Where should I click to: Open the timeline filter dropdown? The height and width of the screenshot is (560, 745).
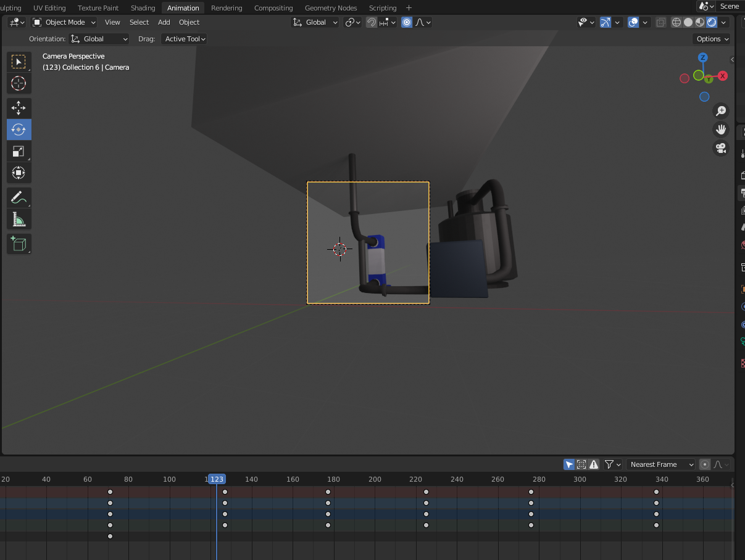613,464
